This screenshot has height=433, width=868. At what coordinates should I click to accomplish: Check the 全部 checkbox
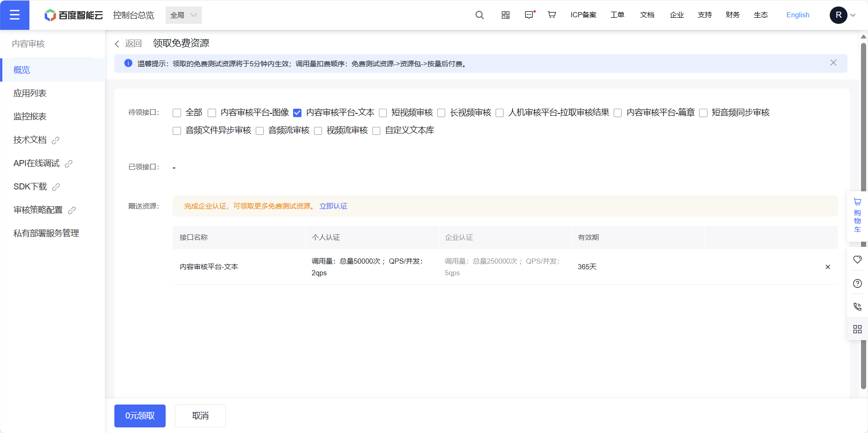177,113
